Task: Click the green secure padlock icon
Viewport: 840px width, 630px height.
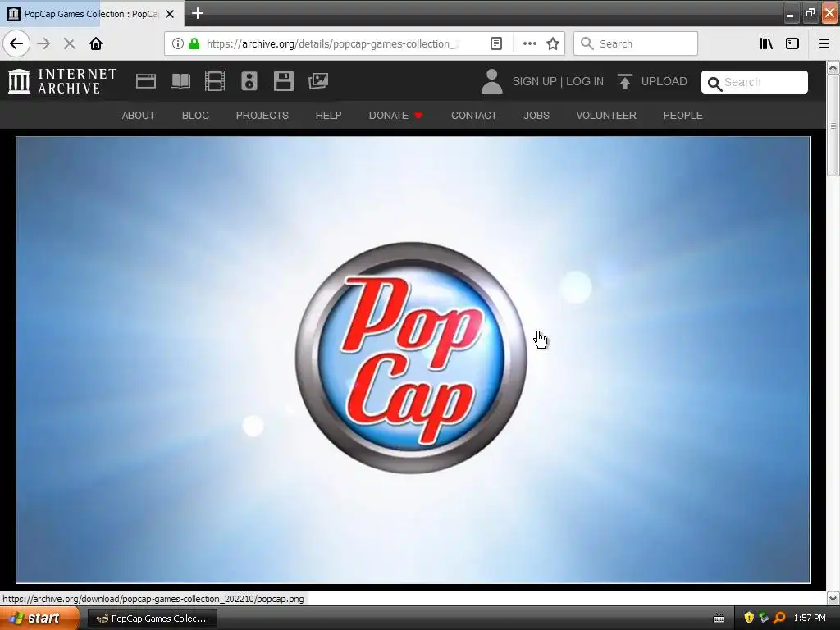Action: [x=194, y=43]
